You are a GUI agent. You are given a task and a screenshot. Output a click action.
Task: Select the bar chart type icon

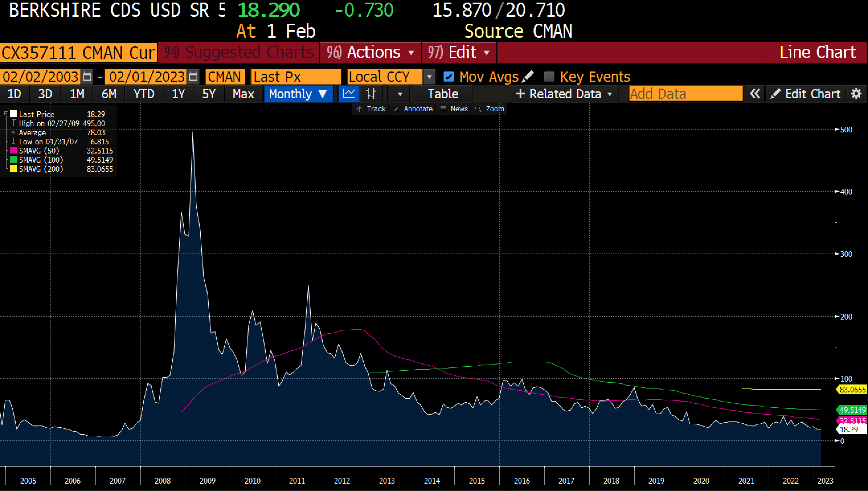(x=371, y=94)
